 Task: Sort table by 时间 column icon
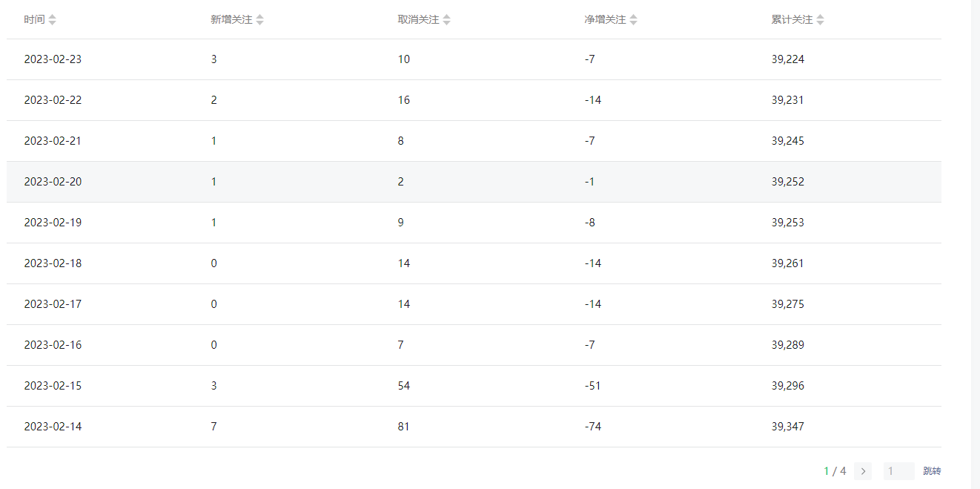coord(52,20)
